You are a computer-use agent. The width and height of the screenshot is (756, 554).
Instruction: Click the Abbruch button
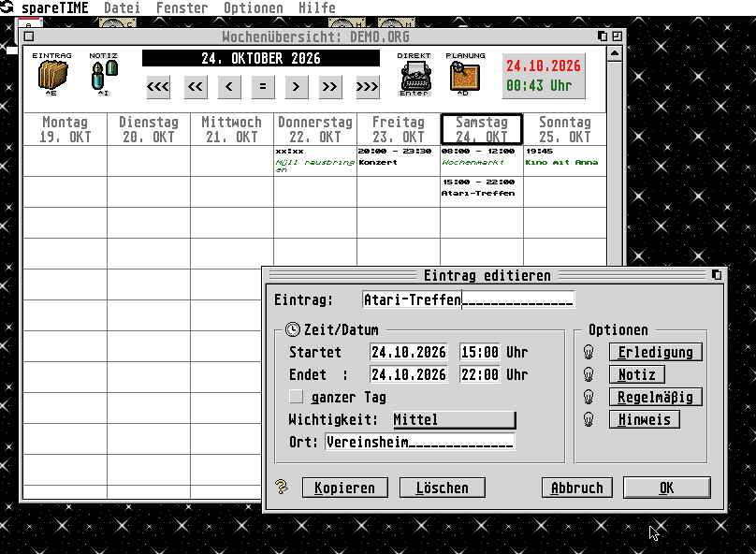576,488
